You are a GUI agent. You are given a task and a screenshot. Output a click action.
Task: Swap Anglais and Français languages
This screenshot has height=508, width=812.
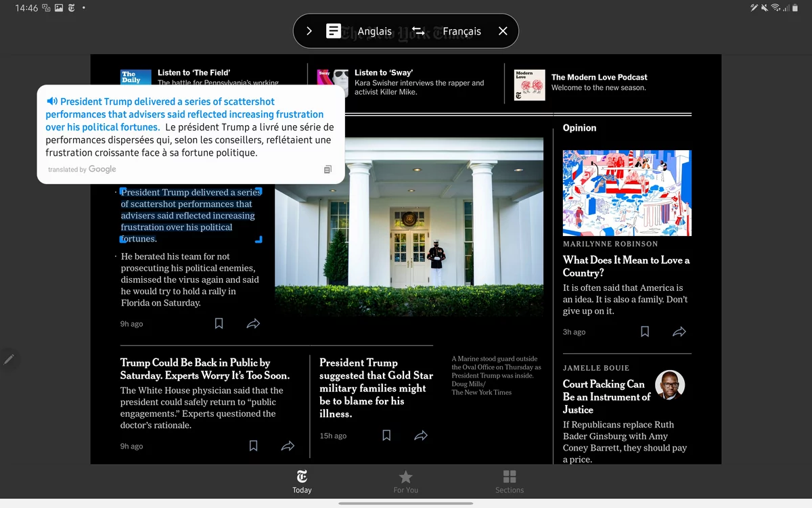point(418,31)
